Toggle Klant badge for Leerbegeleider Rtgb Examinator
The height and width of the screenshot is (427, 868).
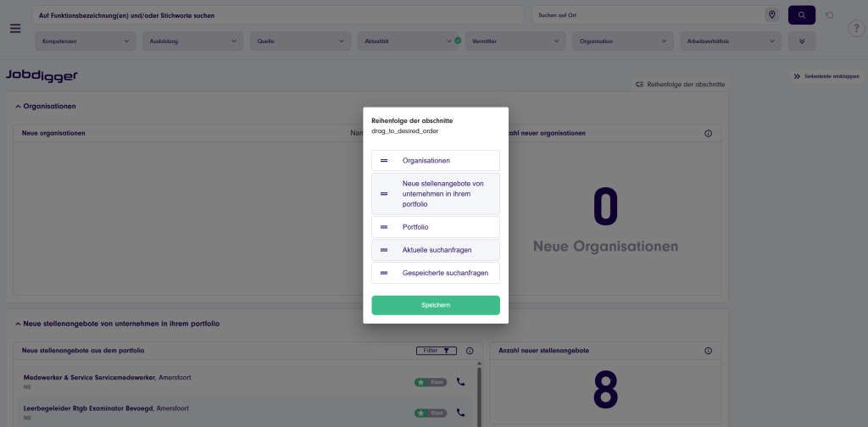tap(431, 413)
